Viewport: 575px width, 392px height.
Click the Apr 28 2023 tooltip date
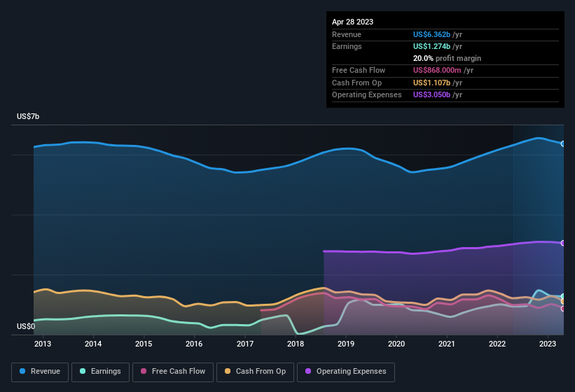[352, 22]
